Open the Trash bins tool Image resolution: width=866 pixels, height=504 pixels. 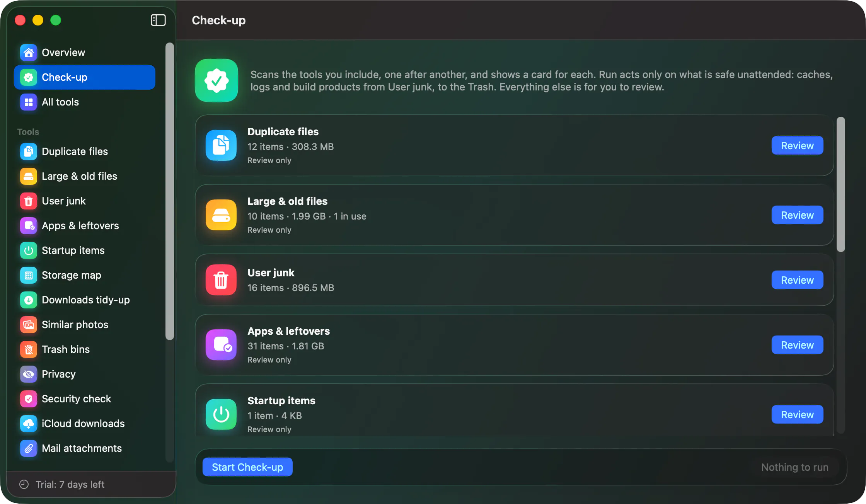85,349
